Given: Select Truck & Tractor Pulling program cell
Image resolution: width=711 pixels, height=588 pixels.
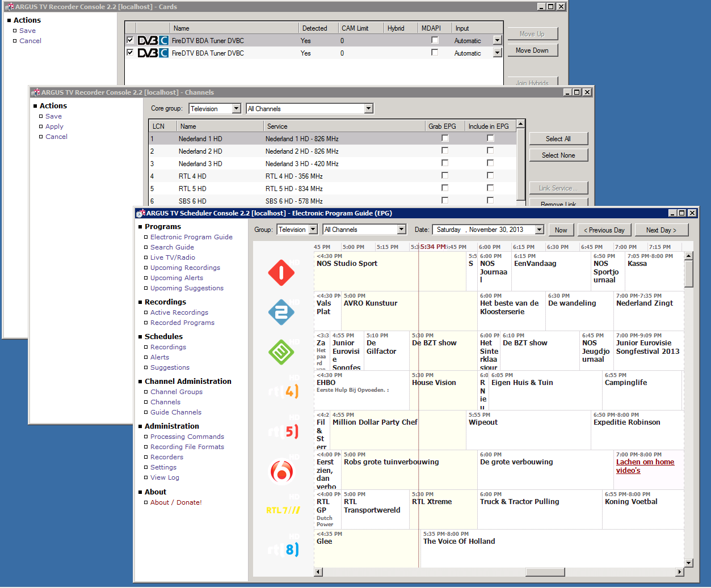Looking at the screenshot, I should tap(540, 509).
